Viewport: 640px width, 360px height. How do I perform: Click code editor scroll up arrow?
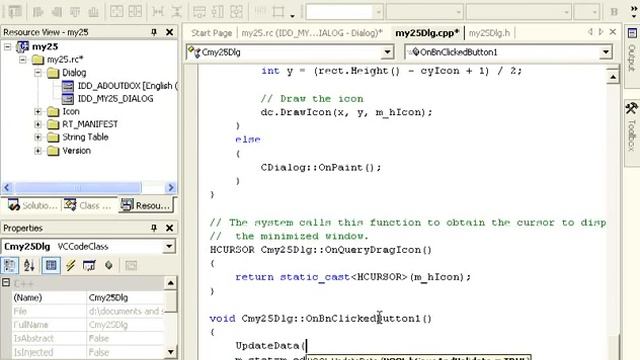(613, 77)
